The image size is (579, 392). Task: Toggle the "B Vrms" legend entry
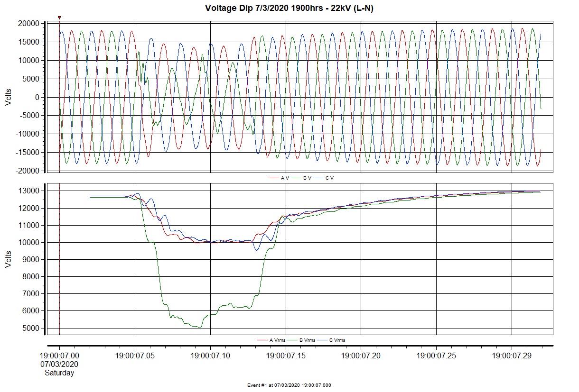(x=308, y=340)
